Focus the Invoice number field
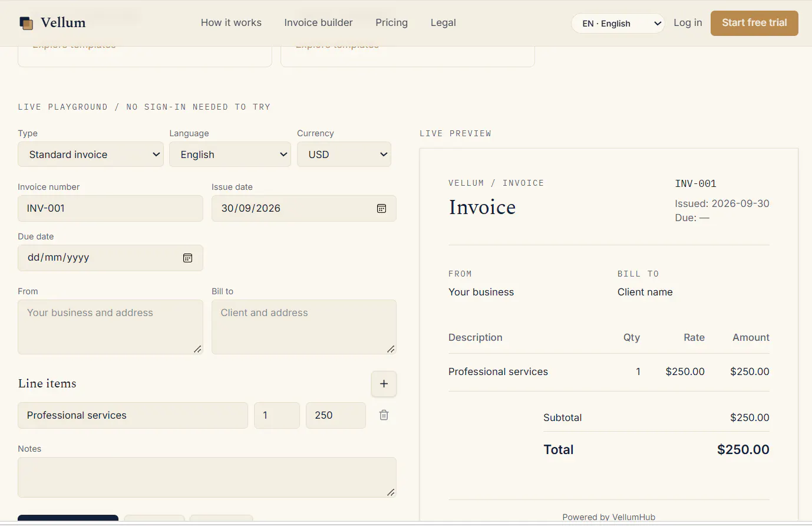This screenshot has height=526, width=812. coord(110,208)
